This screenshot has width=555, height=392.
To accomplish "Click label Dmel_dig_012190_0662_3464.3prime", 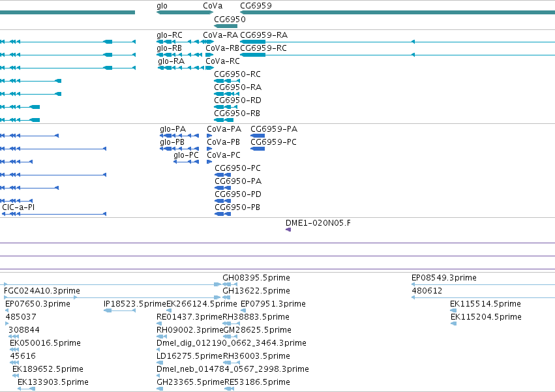I will 232,343.
